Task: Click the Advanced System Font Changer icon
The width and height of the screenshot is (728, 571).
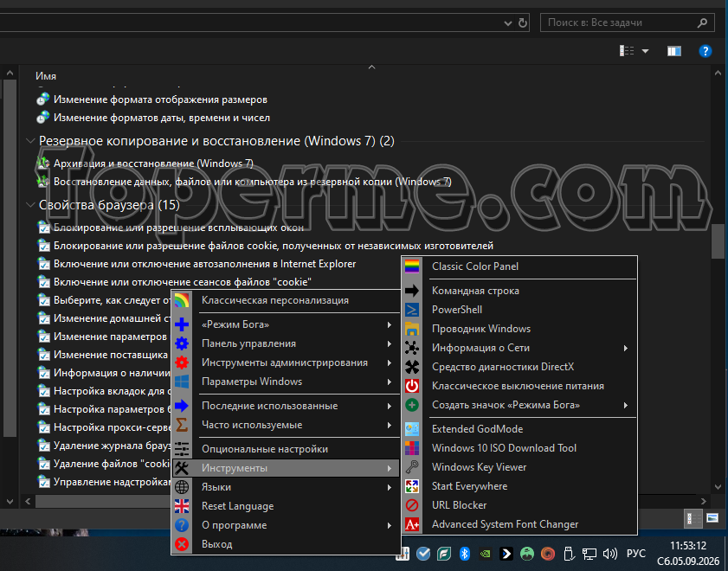Action: point(412,524)
